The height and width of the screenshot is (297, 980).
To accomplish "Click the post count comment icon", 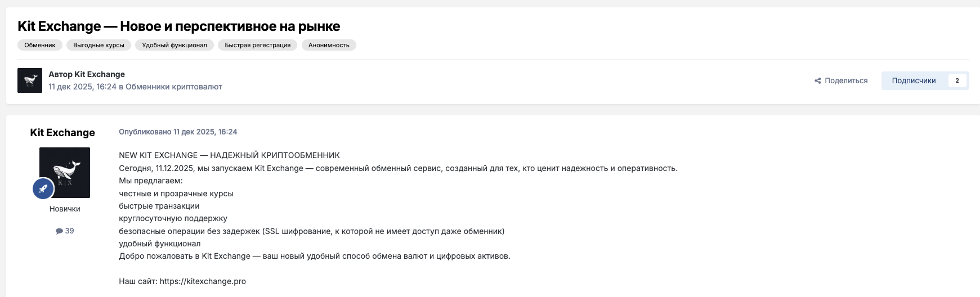I will pos(59,231).
